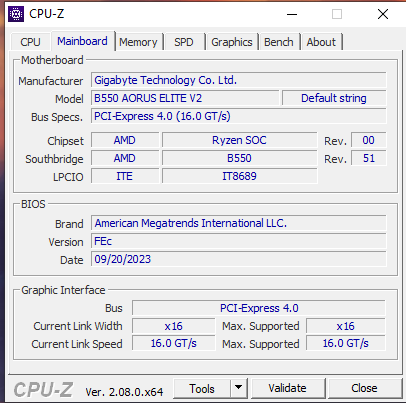Open the Graphics tab

click(232, 42)
